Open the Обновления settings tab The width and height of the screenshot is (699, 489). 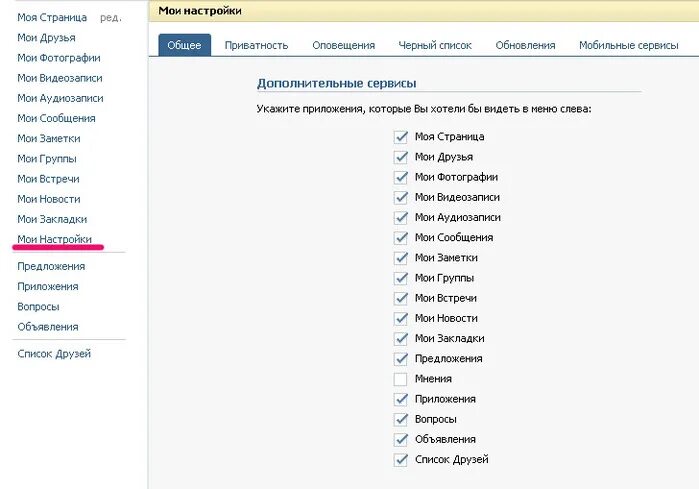(525, 45)
